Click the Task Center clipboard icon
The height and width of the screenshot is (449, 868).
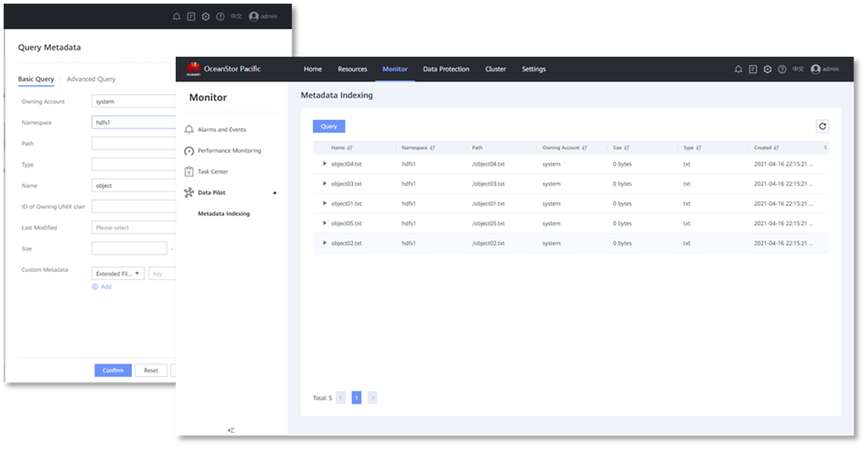pyautogui.click(x=189, y=172)
